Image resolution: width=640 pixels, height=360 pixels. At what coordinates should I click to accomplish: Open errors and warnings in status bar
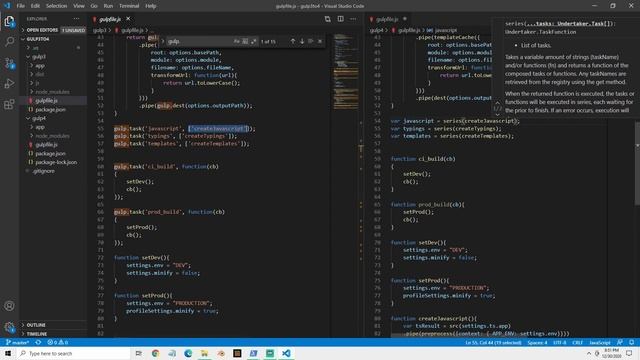58,342
